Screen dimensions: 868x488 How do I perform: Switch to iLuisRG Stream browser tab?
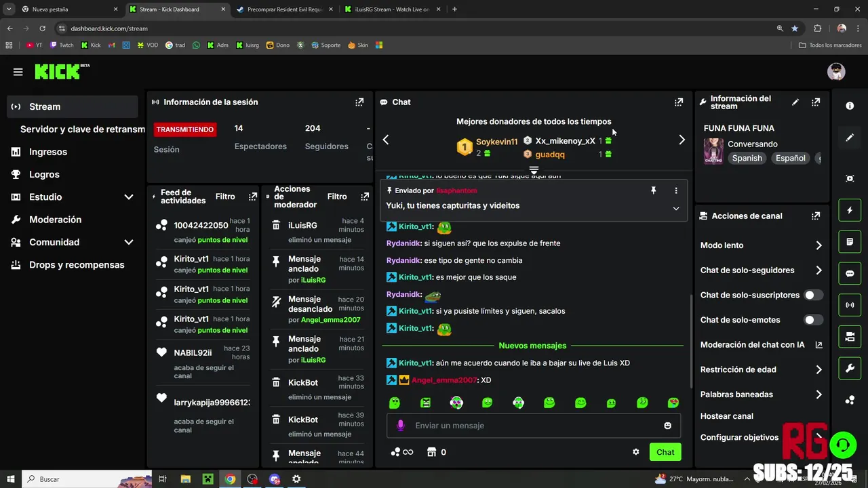tap(391, 9)
